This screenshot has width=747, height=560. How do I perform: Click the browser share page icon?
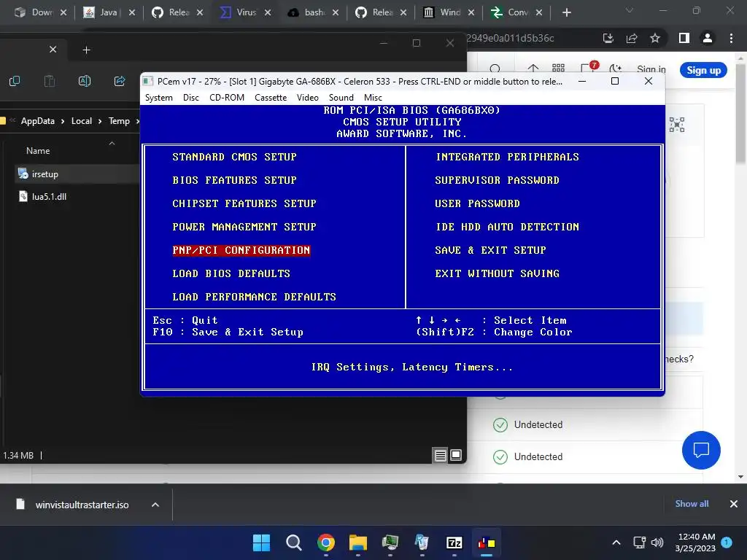[x=632, y=38]
